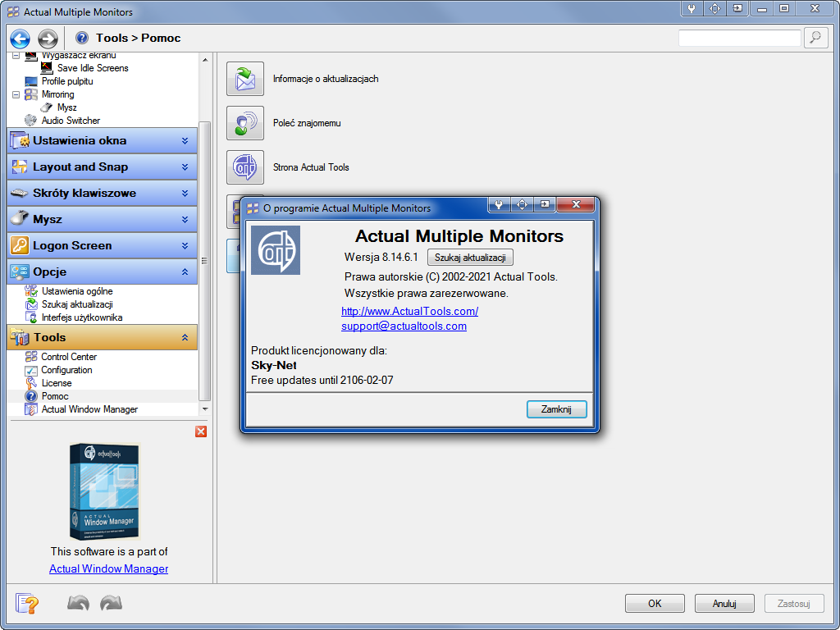Viewport: 840px width, 630px height.
Task: Click the Actual Window Manager box image
Action: (104, 491)
